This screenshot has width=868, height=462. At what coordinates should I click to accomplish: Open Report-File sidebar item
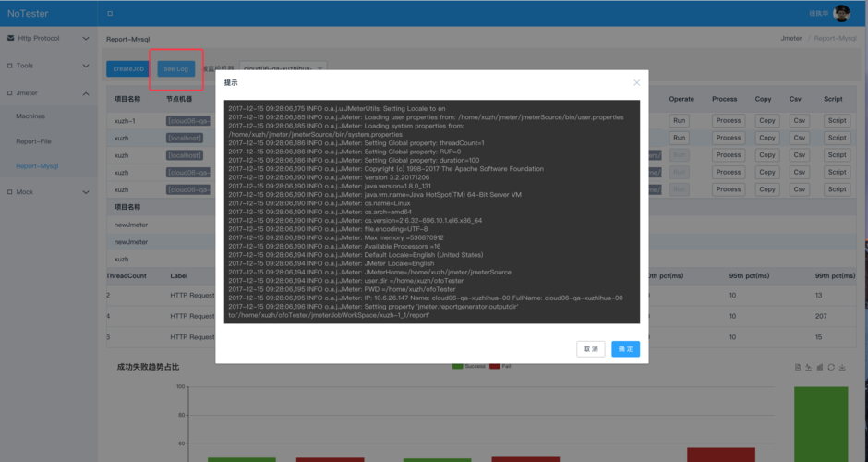pos(33,141)
